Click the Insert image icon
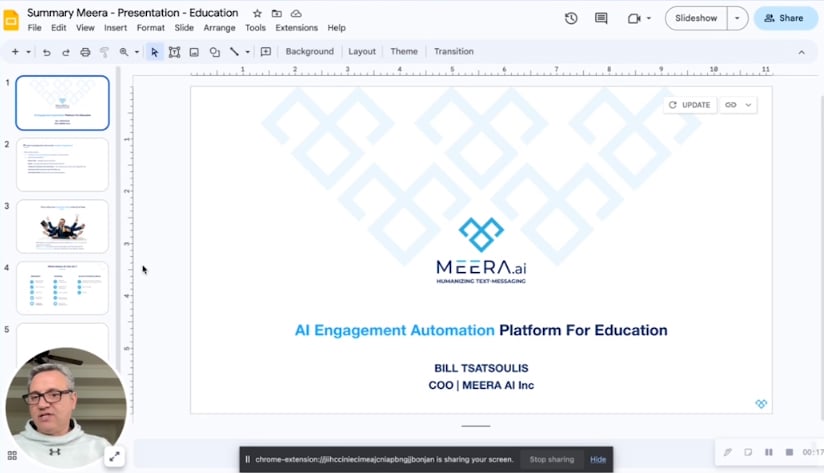 tap(194, 52)
